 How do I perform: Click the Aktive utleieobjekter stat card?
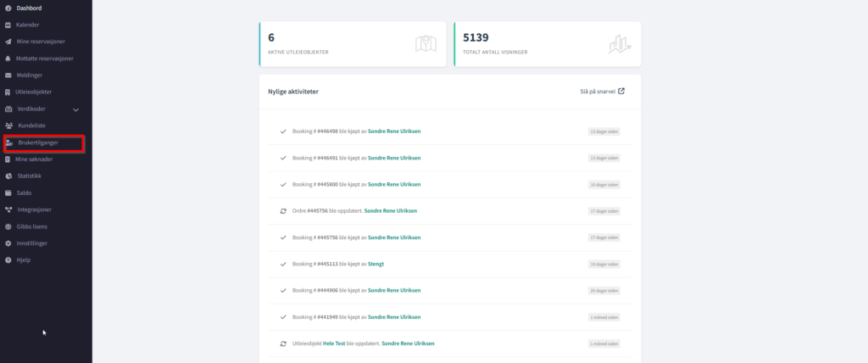pyautogui.click(x=351, y=43)
